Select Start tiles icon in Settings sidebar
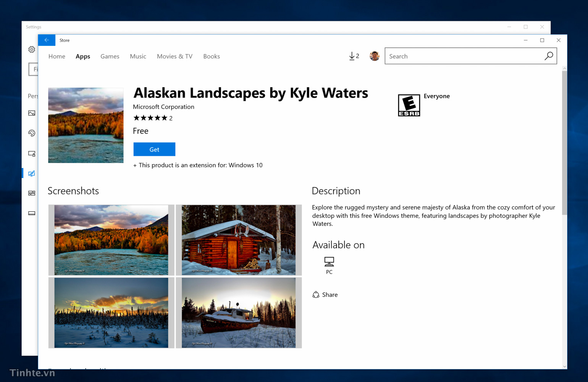588x382 pixels. point(32,193)
